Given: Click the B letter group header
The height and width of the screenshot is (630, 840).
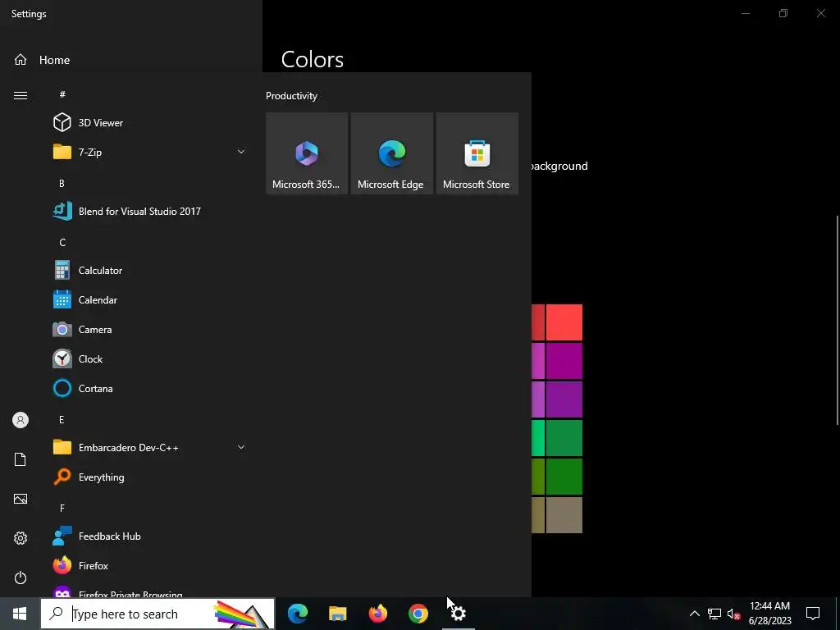Looking at the screenshot, I should pos(62,183).
